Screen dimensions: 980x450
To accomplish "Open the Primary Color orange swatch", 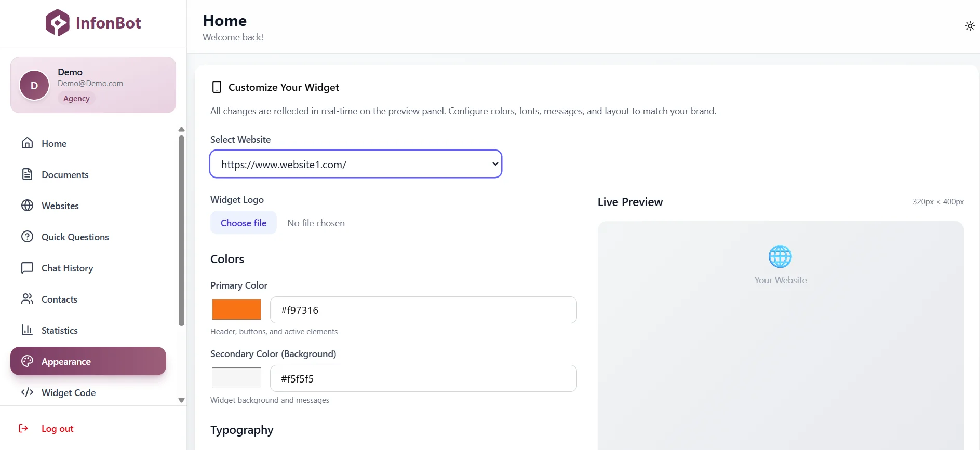I will 236,309.
